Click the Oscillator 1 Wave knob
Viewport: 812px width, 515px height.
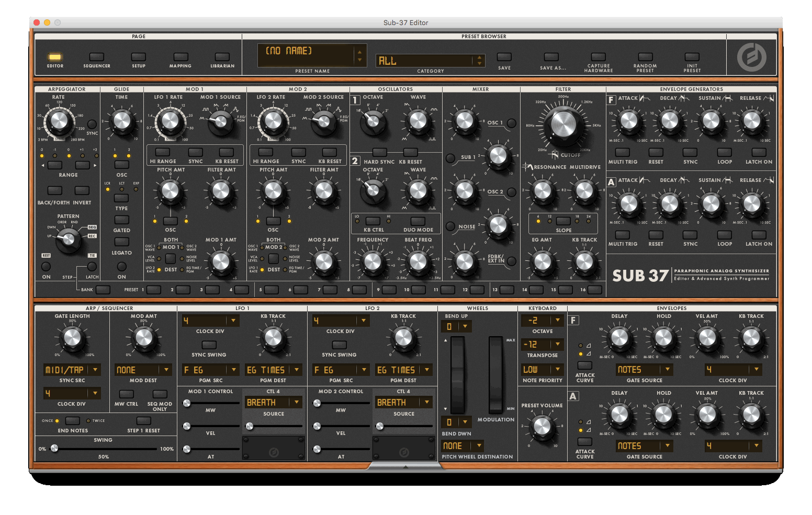click(418, 121)
